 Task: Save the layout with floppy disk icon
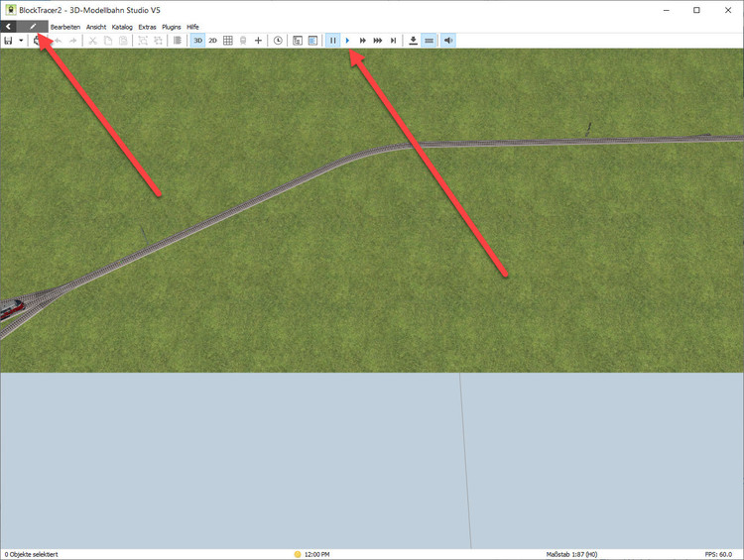[8, 41]
